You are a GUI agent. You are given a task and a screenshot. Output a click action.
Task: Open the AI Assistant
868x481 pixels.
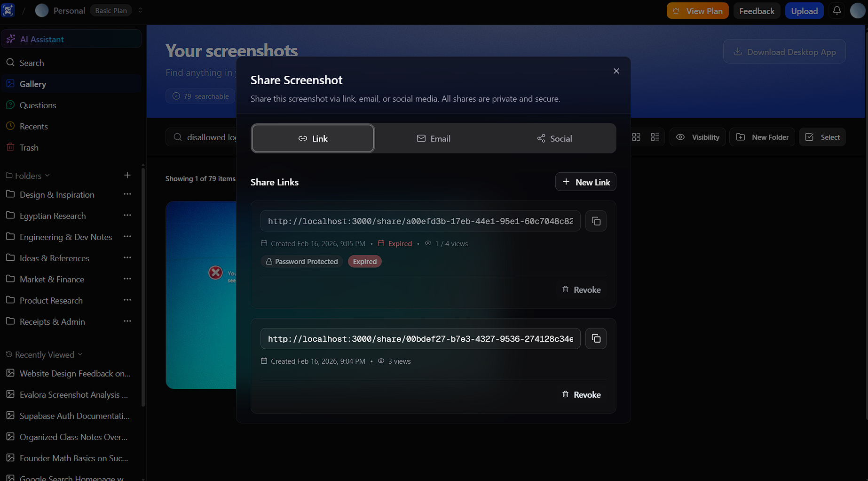pos(42,39)
